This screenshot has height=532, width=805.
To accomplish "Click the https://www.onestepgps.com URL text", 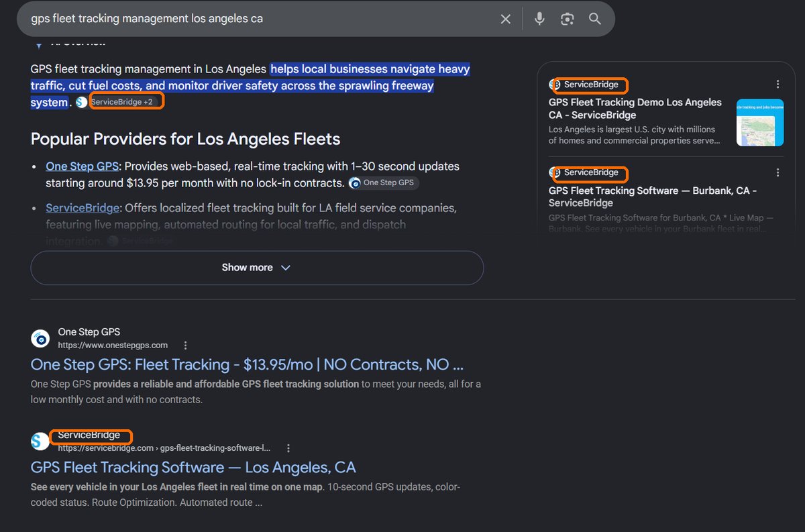I will pos(113,345).
